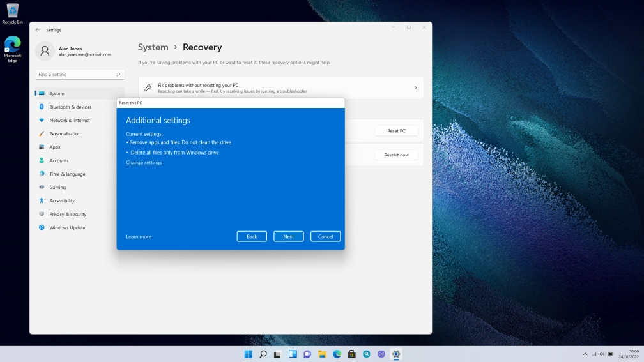This screenshot has width=644, height=362.
Task: Click the Privacy shield icon
Action: click(42, 214)
